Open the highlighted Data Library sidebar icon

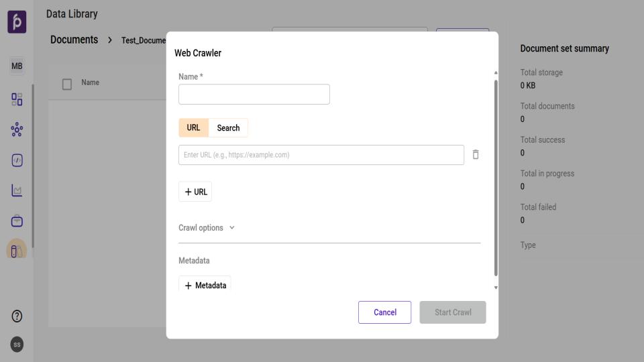pos(17,250)
